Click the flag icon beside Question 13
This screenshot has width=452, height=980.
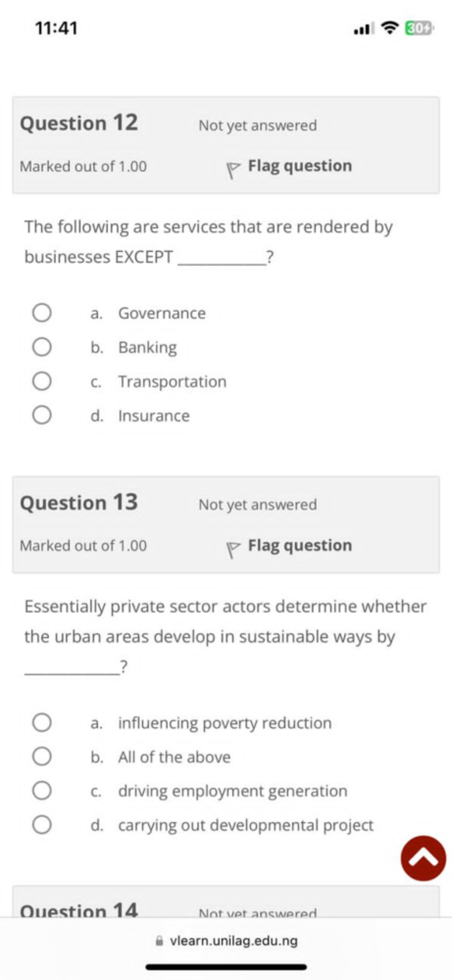(x=234, y=546)
